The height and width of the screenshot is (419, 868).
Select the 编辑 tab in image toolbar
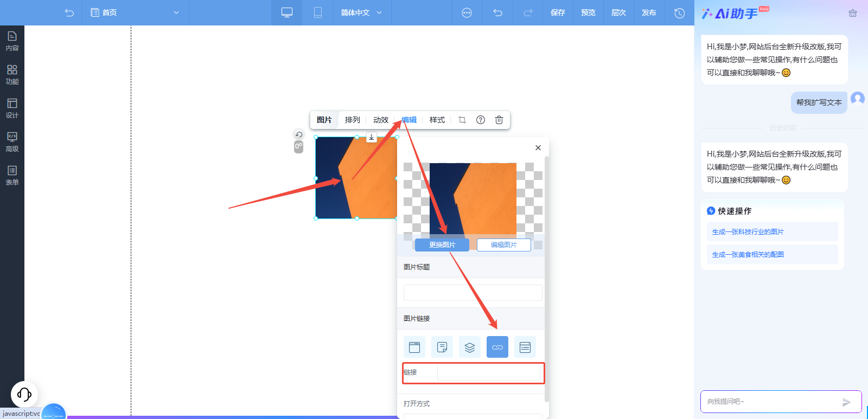pyautogui.click(x=409, y=120)
